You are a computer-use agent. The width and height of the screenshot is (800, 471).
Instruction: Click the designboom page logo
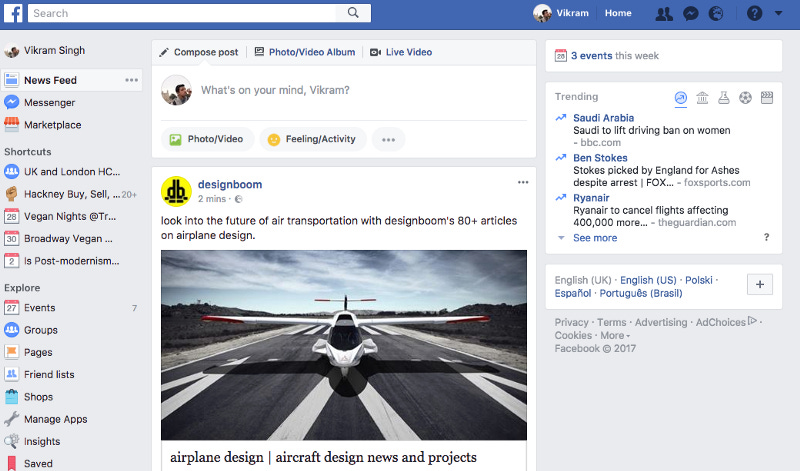point(176,191)
